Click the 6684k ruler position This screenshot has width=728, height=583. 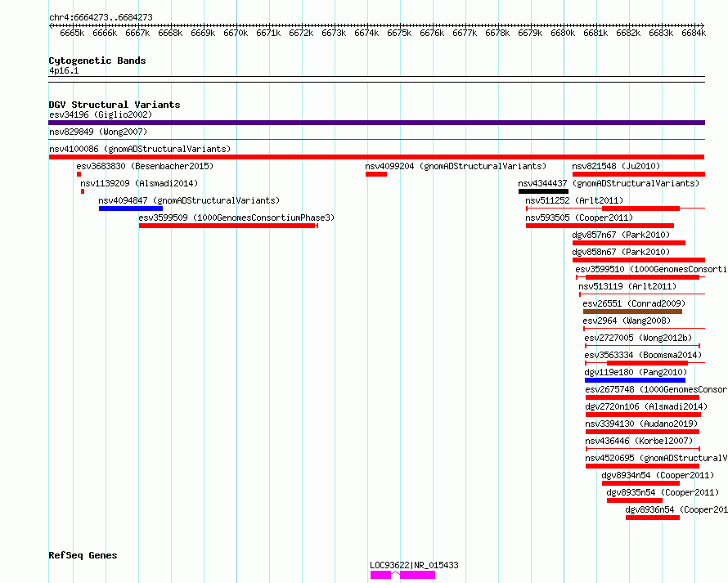point(694,33)
